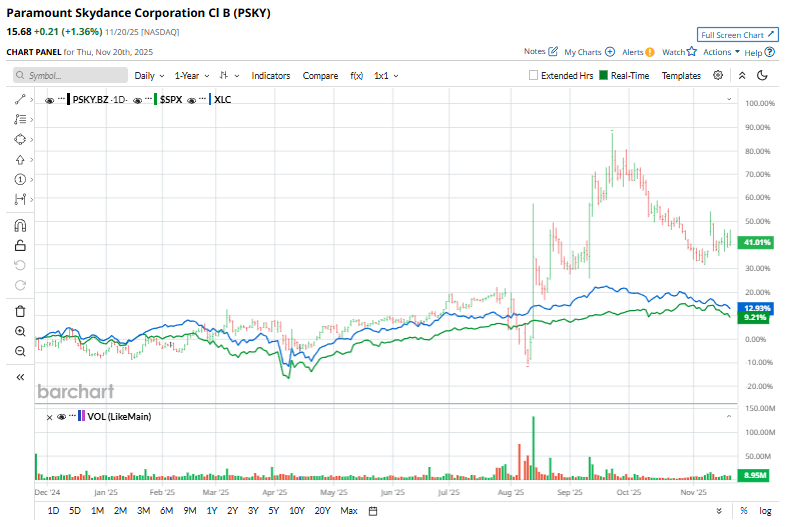Click the redo arrow icon

(20, 285)
